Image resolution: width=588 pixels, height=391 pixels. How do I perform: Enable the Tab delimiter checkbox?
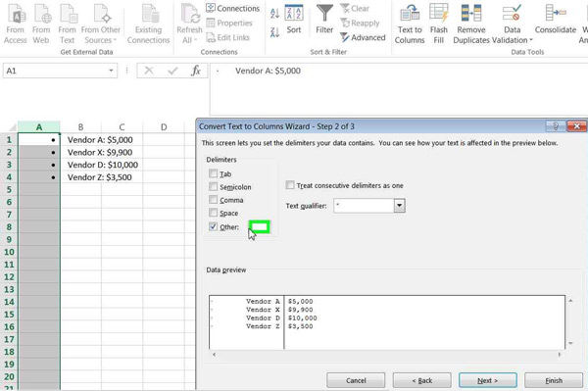click(213, 173)
